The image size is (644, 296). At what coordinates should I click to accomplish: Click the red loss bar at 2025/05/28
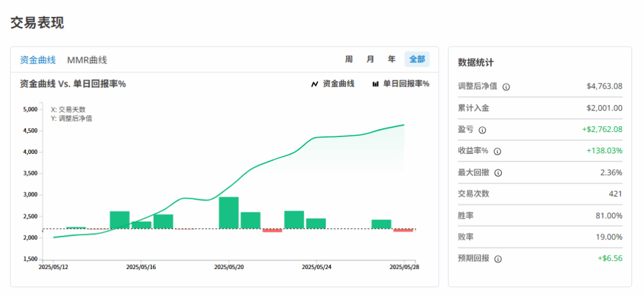point(403,231)
